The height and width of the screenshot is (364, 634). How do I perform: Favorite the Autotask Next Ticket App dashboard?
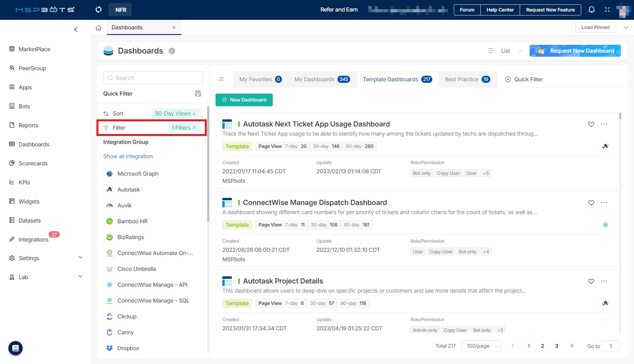591,124
